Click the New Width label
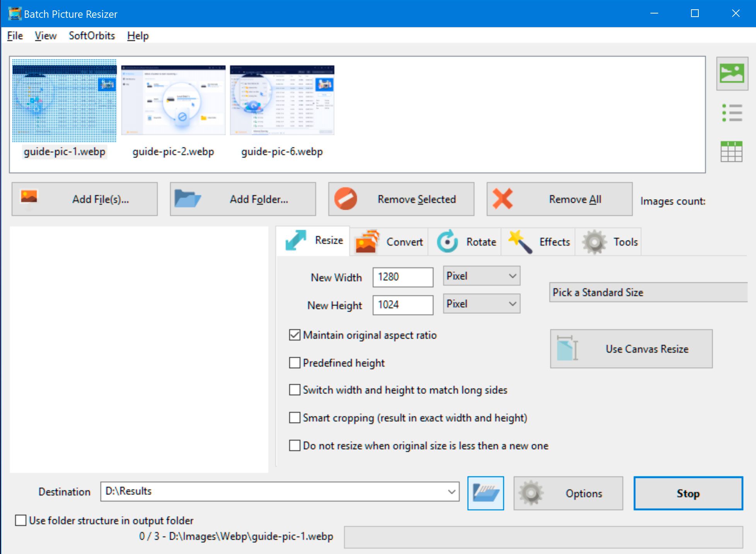The width and height of the screenshot is (756, 554). (x=336, y=277)
